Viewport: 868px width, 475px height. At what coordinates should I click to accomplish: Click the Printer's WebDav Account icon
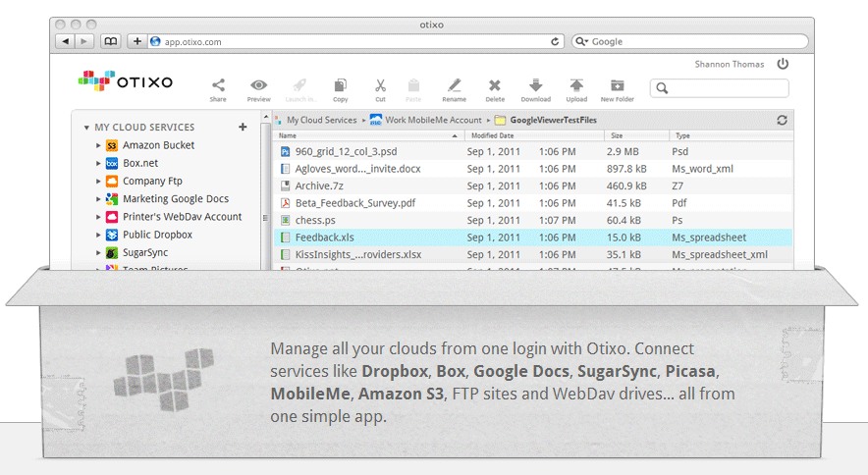112,217
